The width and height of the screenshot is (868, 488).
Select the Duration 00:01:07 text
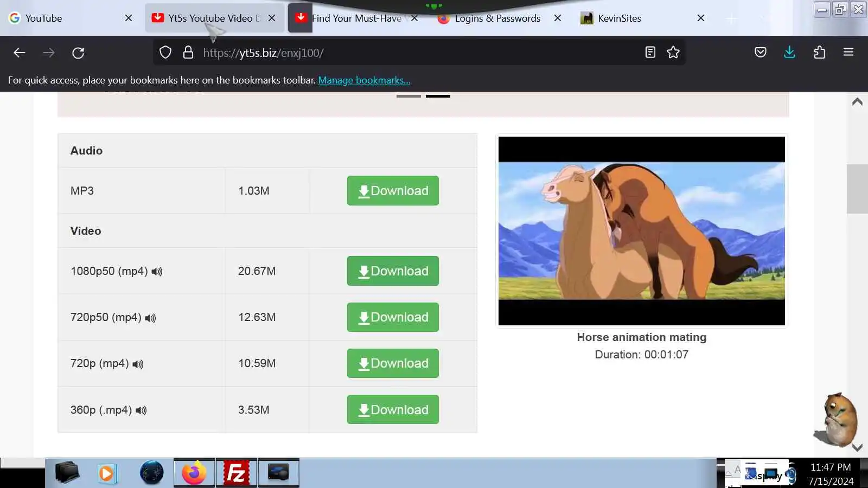click(642, 355)
